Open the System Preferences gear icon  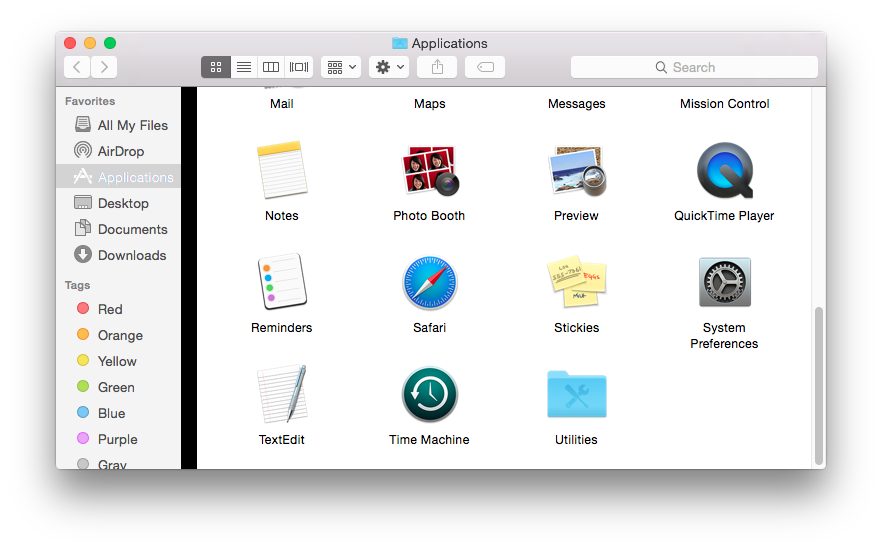coord(724,282)
